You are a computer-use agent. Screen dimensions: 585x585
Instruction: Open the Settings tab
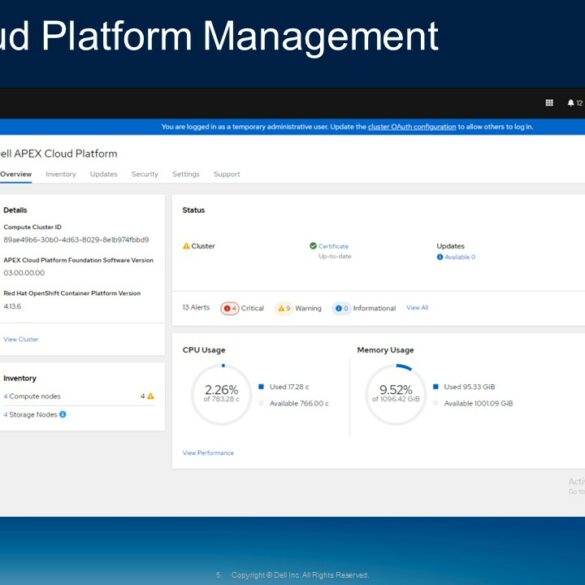tap(186, 174)
